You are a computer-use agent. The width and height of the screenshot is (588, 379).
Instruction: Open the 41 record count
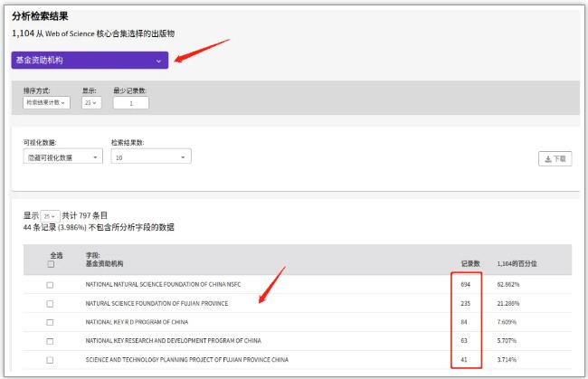click(x=466, y=360)
